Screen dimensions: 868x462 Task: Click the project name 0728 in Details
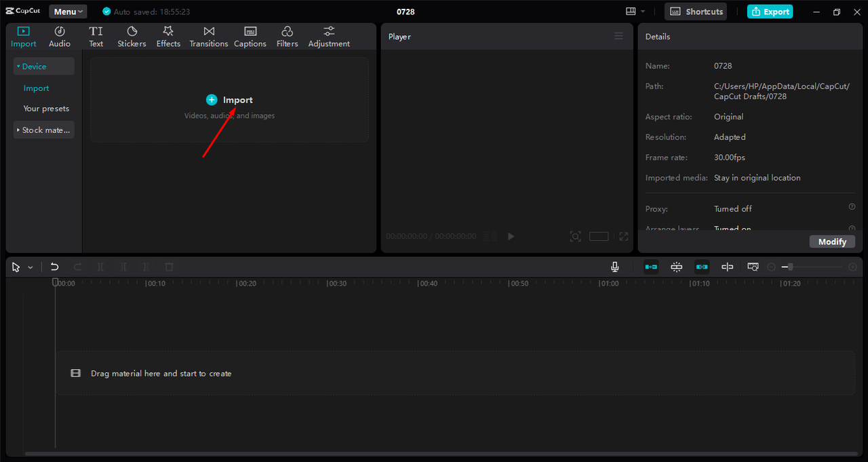pos(723,66)
